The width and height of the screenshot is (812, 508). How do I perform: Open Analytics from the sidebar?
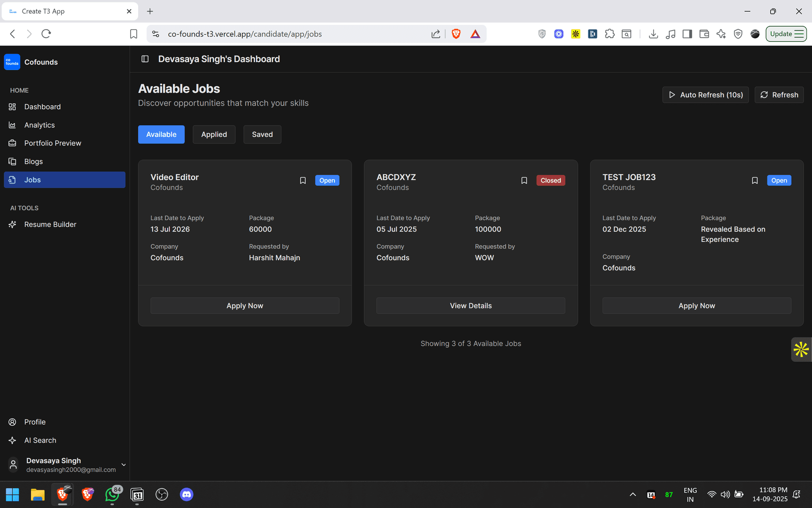pos(39,125)
